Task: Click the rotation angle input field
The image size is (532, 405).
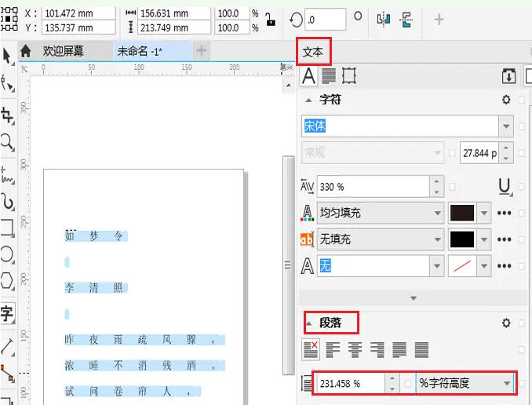Action: pos(326,20)
